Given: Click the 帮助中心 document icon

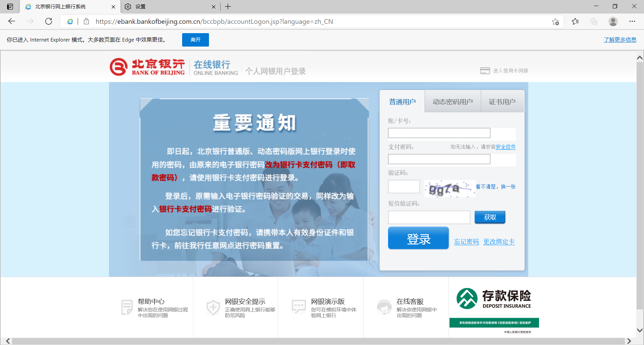Looking at the screenshot, I should (x=127, y=307).
